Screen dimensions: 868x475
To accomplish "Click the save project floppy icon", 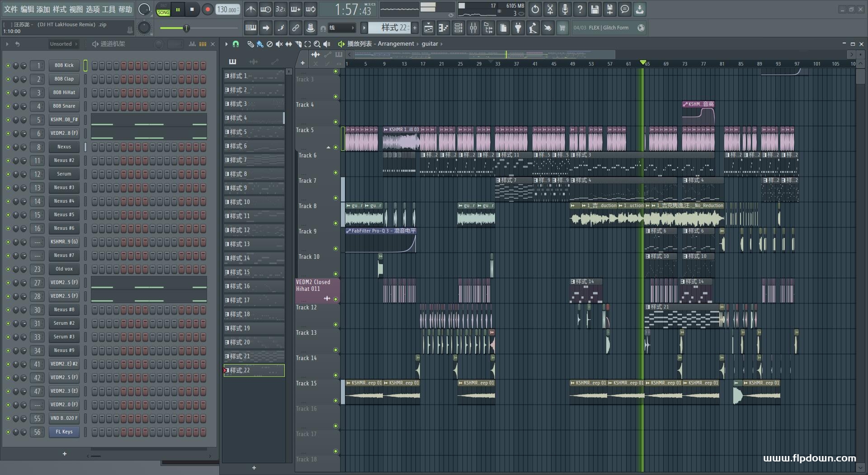I will coord(595,9).
